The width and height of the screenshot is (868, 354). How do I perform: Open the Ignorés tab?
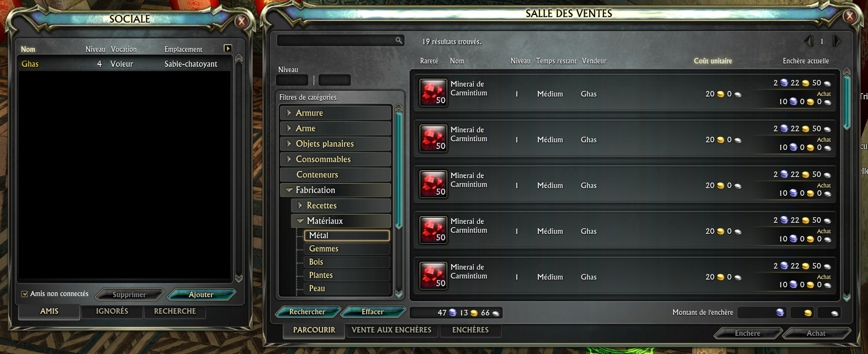(x=112, y=311)
